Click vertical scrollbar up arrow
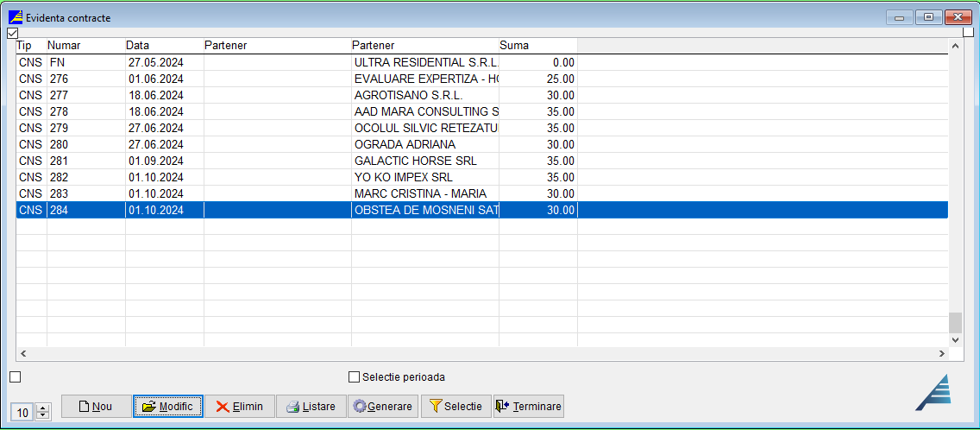The width and height of the screenshot is (980, 430). coord(955,46)
